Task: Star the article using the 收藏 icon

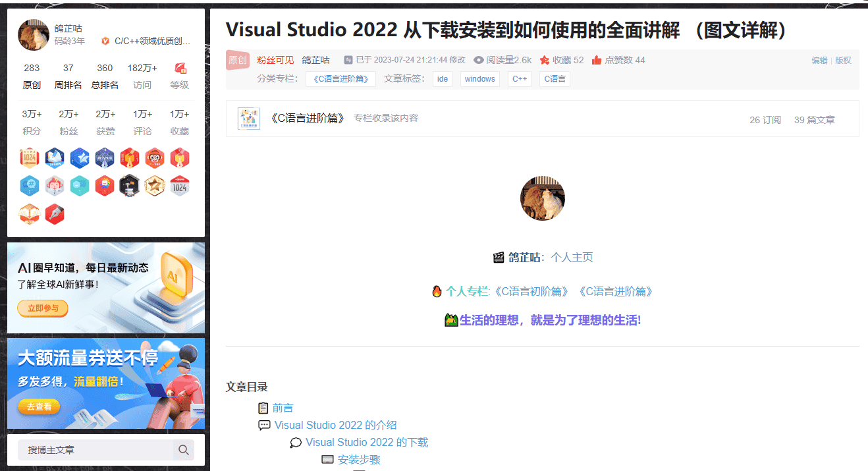Action: coord(544,60)
